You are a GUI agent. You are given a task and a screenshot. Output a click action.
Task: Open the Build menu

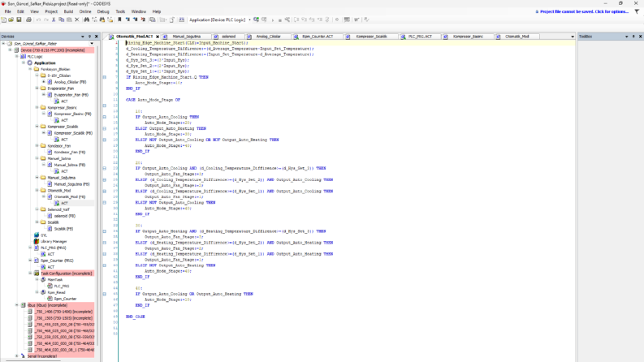tap(68, 11)
